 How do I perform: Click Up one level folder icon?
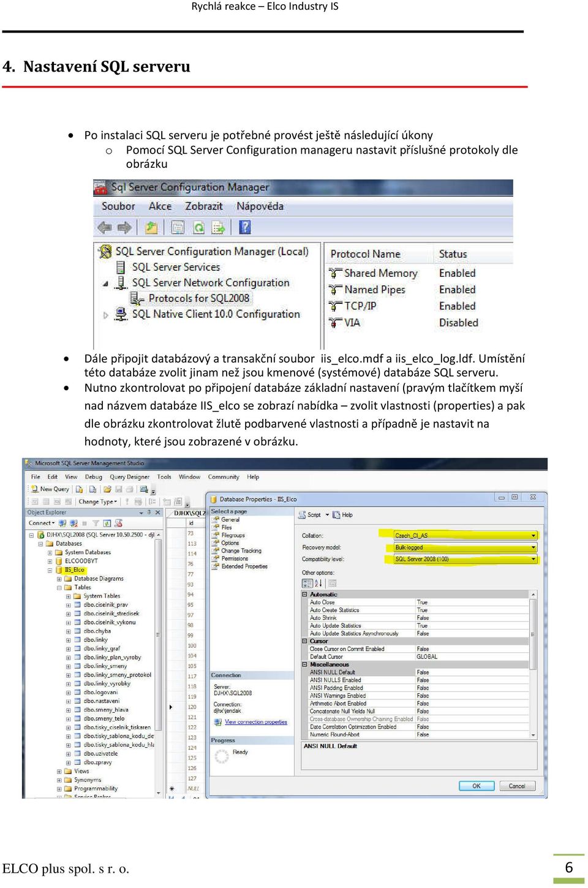151,228
